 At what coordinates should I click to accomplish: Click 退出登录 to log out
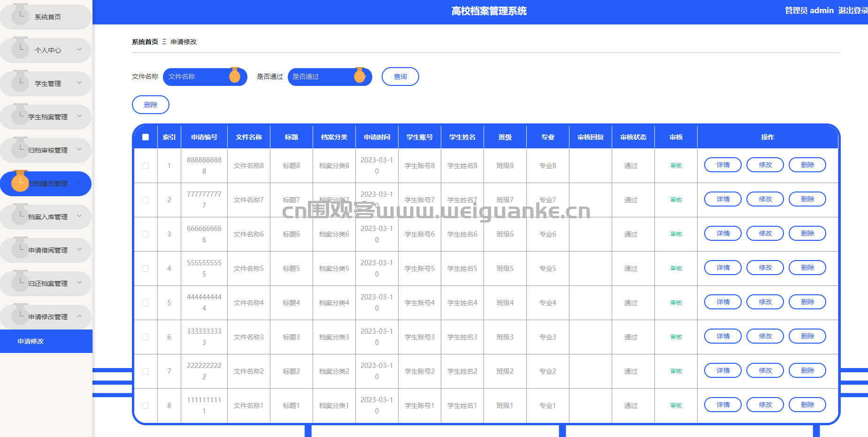(x=853, y=10)
